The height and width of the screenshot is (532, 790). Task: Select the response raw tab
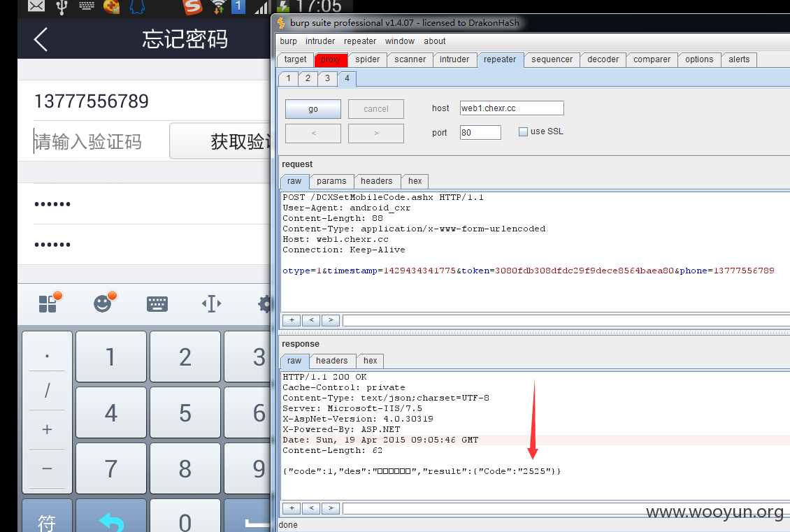(294, 361)
